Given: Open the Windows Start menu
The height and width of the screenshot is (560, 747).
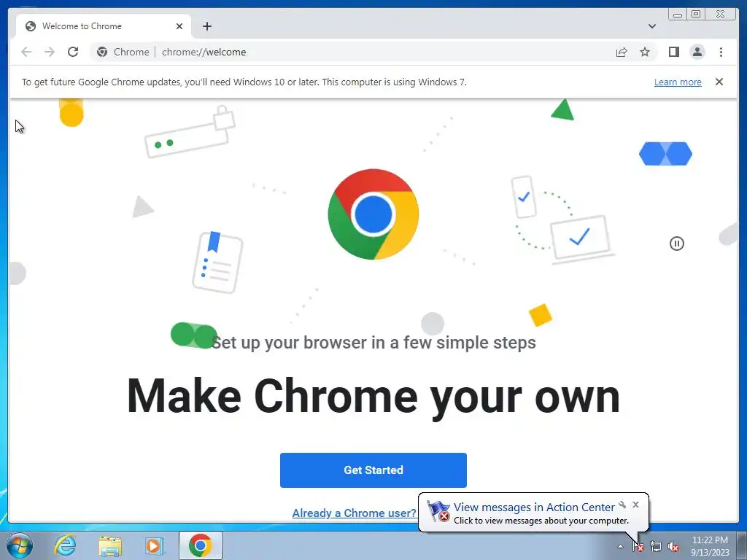Looking at the screenshot, I should [x=20, y=545].
